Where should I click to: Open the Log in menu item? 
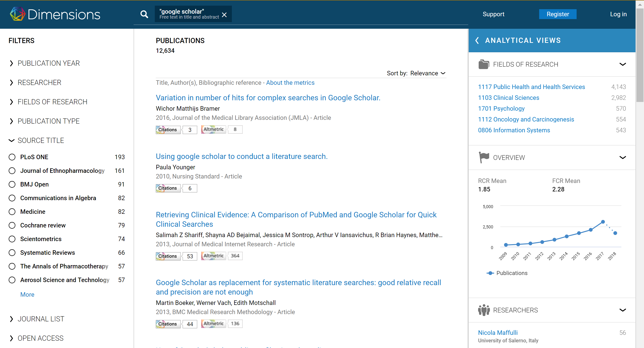click(618, 14)
